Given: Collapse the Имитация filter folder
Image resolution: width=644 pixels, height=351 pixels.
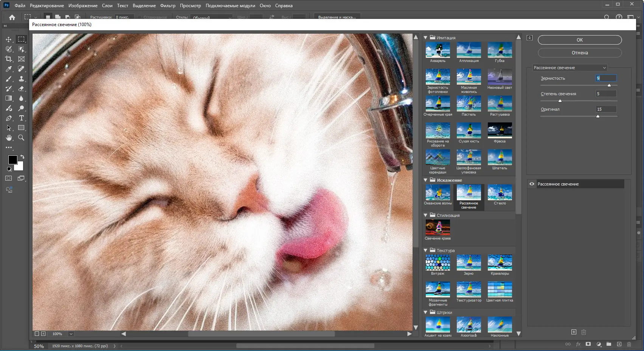Looking at the screenshot, I should (x=425, y=38).
